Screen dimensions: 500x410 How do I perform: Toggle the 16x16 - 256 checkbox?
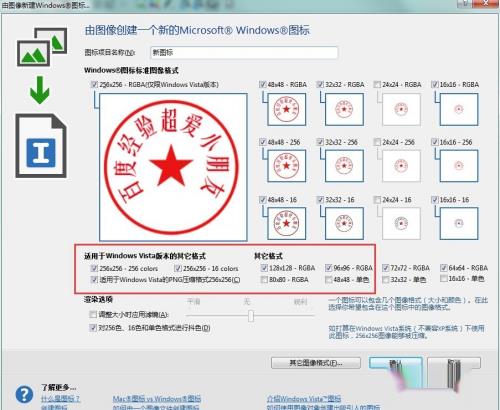pos(435,142)
